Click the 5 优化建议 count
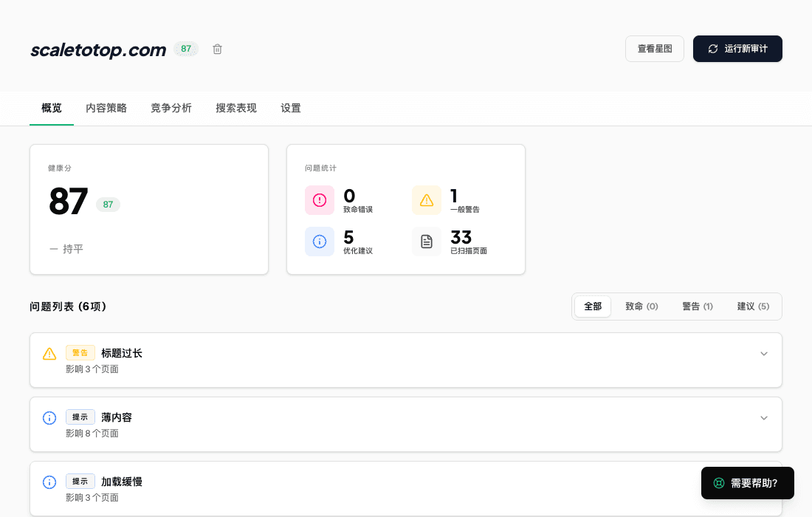This screenshot has height=517, width=812. [x=348, y=237]
